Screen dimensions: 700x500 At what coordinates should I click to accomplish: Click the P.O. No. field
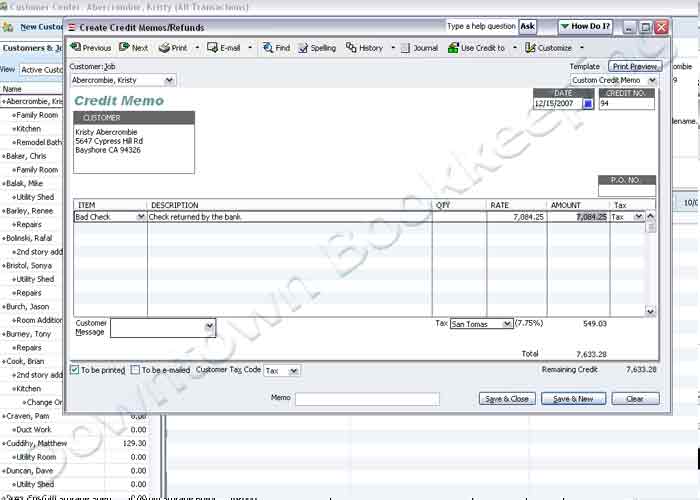pos(627,191)
